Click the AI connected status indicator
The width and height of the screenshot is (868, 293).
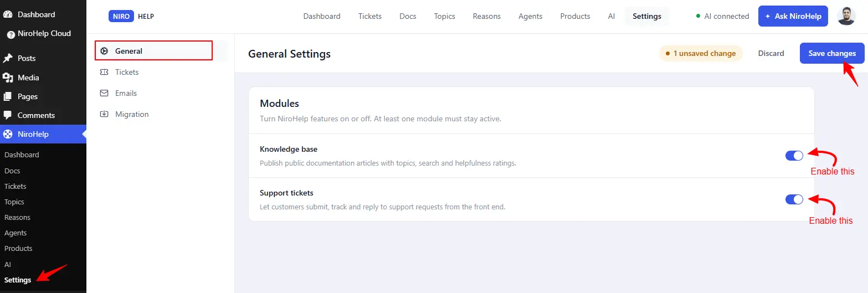tap(722, 16)
